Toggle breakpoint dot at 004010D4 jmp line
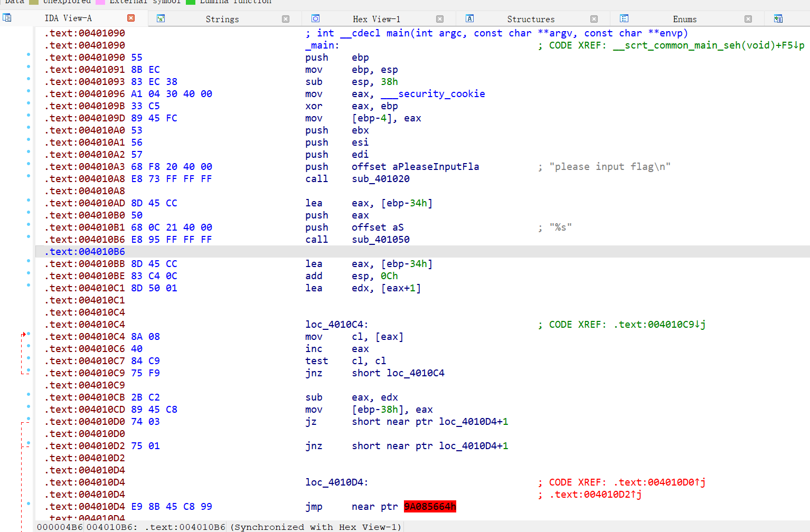Screen dimensions: 810x532 (29, 503)
